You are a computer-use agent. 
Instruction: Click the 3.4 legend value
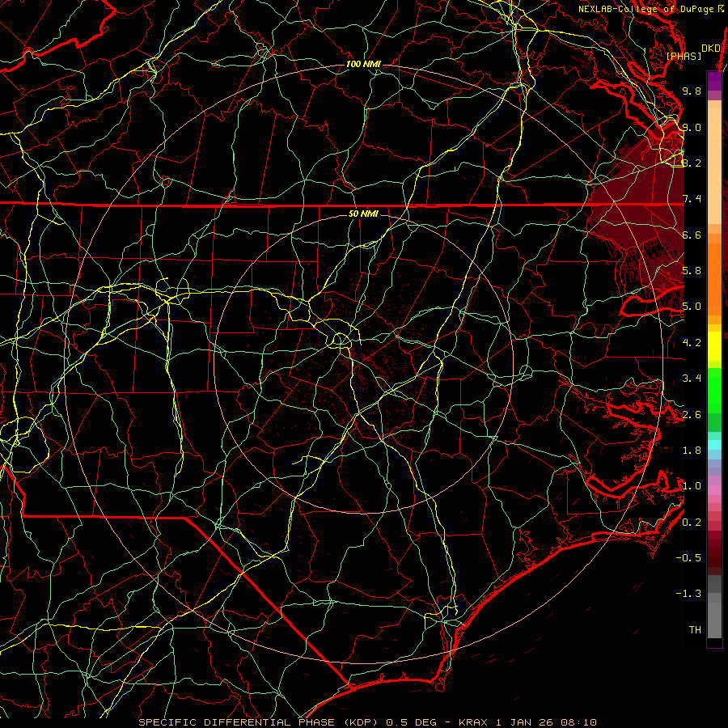tap(692, 379)
